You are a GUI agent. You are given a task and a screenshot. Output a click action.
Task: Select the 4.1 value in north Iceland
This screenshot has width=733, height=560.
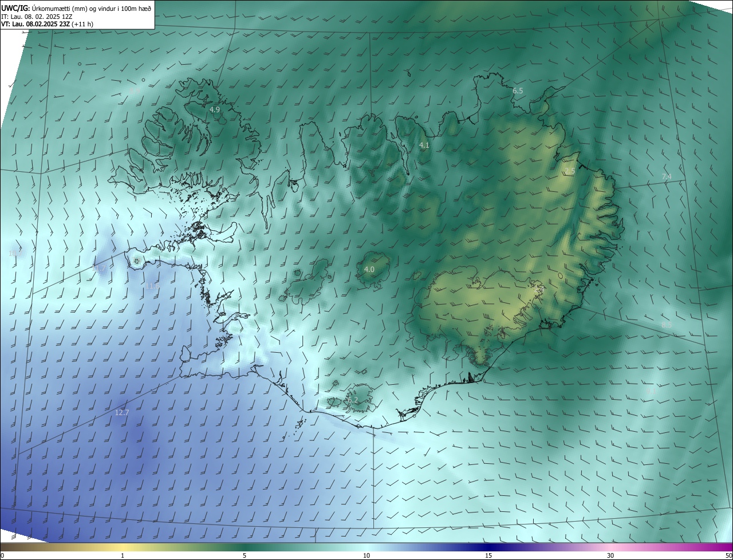coord(424,146)
